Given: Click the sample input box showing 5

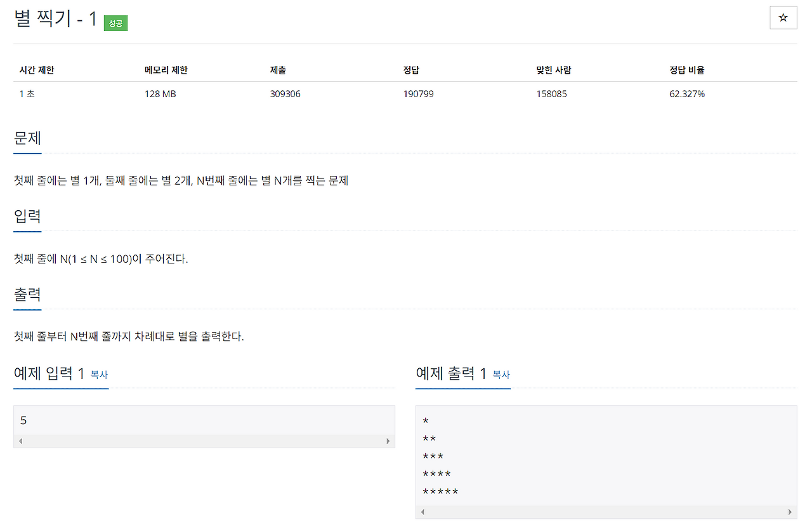Looking at the screenshot, I should coord(203,420).
